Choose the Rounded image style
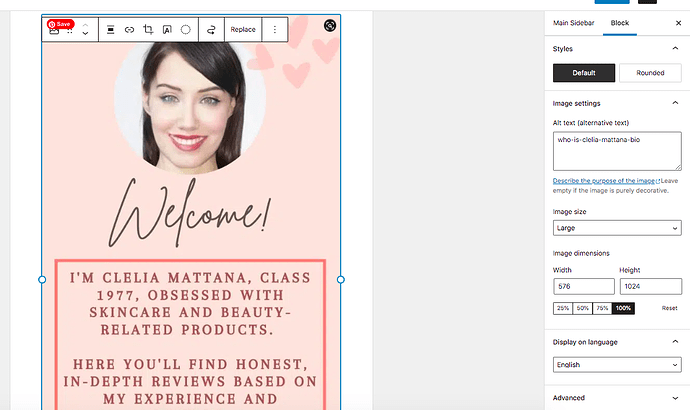The width and height of the screenshot is (690, 410). [650, 73]
